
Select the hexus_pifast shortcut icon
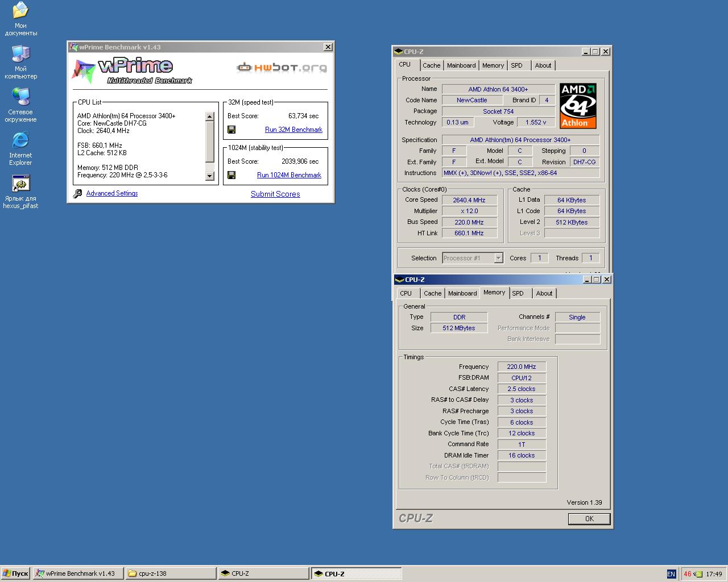[20, 192]
